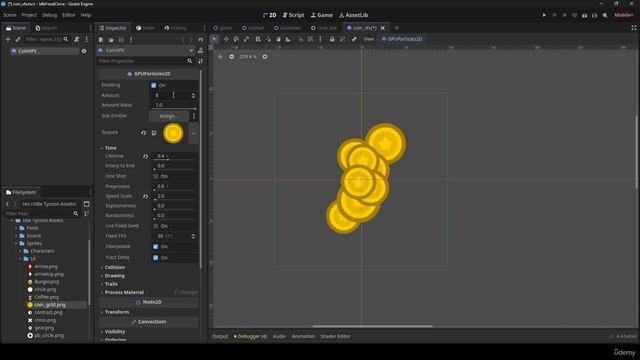Click the save resource icon in Inspector
Screen dimensions: 640x360
tap(121, 40)
